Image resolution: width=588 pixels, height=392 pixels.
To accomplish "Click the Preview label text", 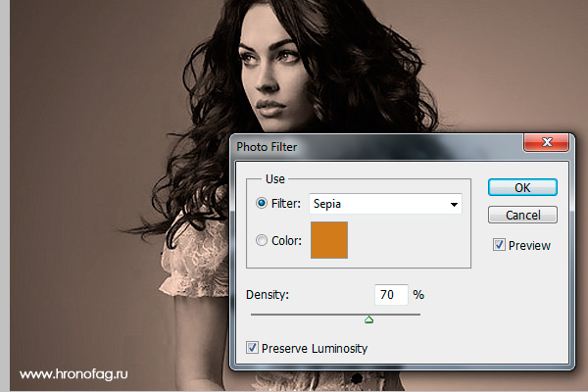I will point(529,246).
